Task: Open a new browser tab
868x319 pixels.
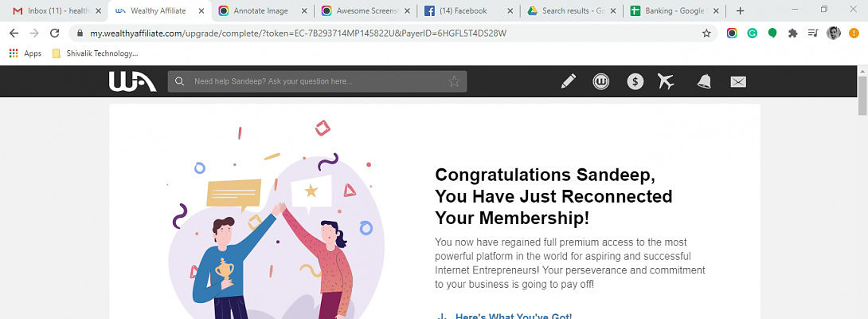Action: pyautogui.click(x=740, y=11)
